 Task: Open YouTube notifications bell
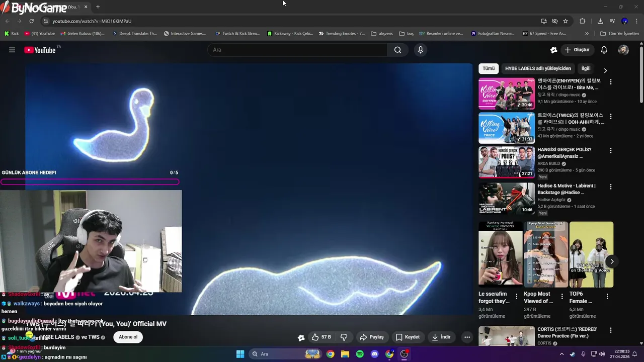604,50
